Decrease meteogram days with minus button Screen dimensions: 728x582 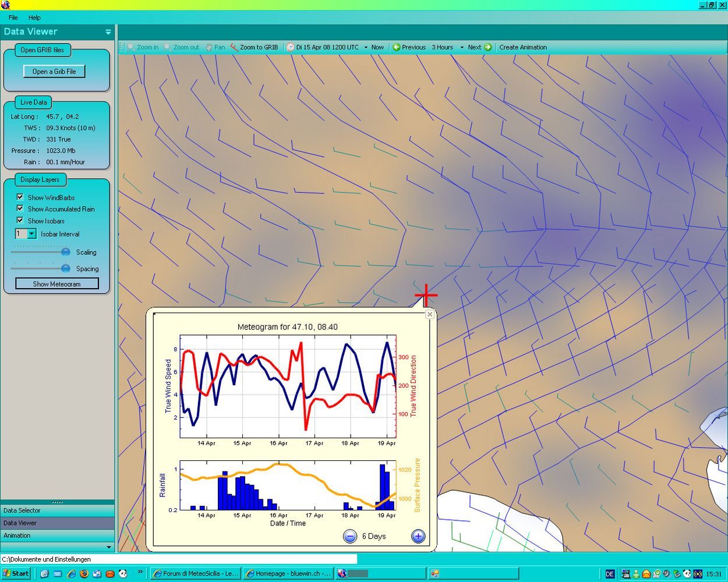point(350,536)
